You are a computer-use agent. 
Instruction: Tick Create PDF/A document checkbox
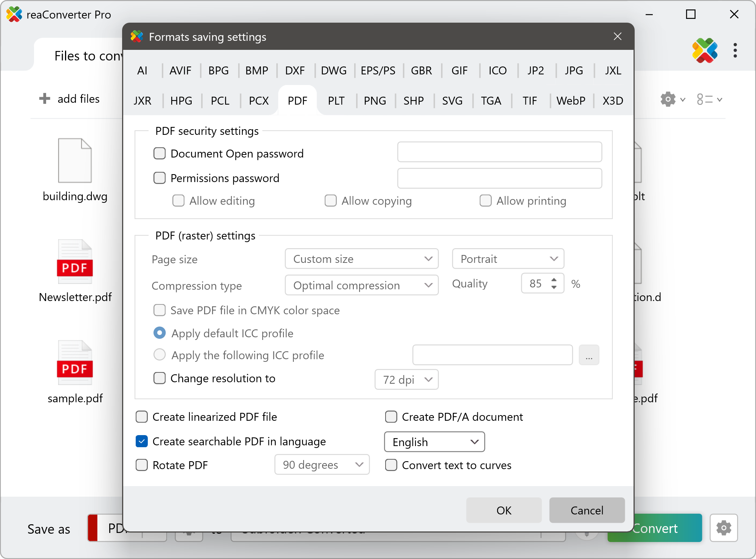click(x=391, y=417)
